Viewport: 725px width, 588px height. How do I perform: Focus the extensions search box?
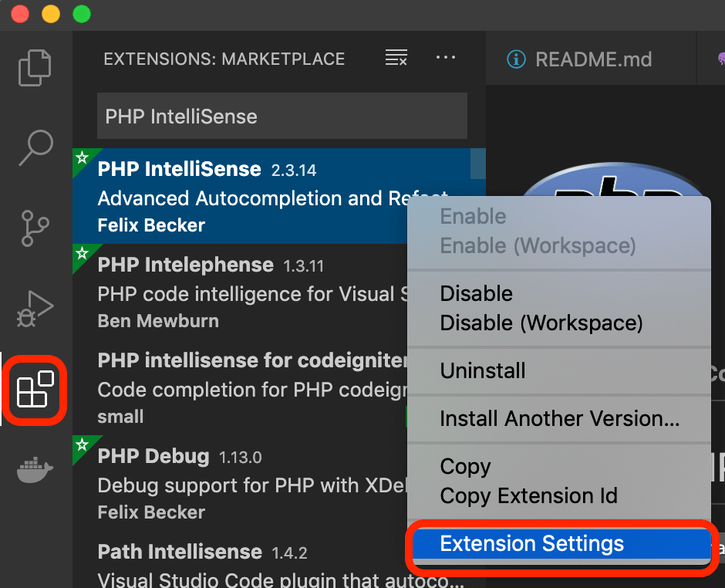click(282, 116)
